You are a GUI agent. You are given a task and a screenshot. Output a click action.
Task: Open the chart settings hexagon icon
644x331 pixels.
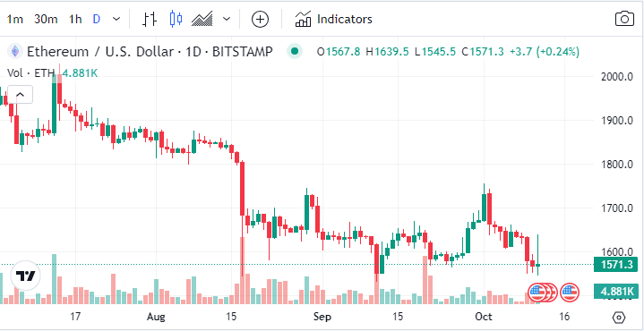coord(619,318)
